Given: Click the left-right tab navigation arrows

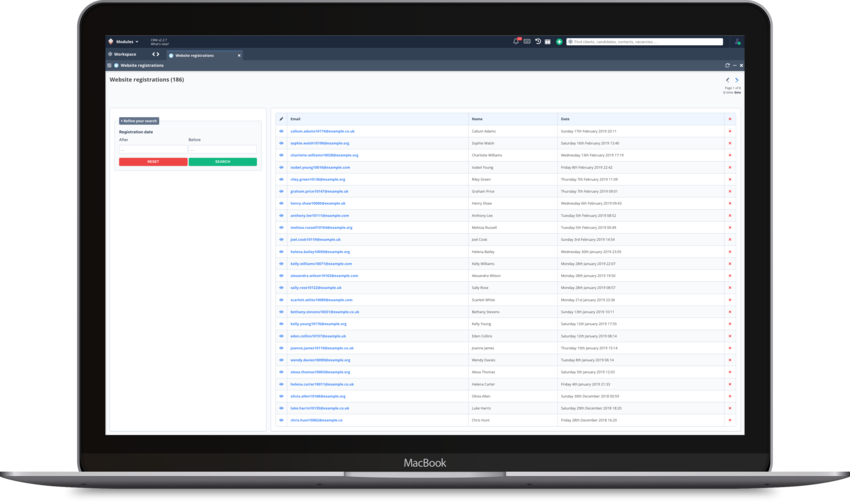Looking at the screenshot, I should [156, 54].
